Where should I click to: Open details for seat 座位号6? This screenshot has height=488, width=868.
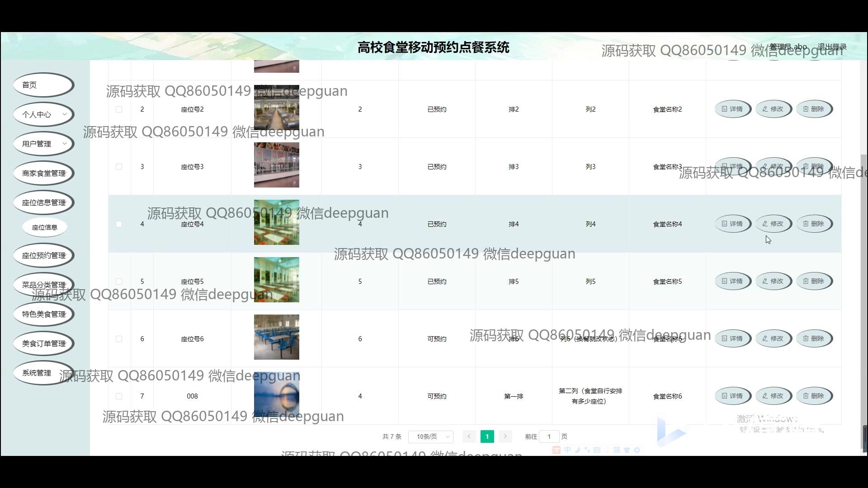732,338
